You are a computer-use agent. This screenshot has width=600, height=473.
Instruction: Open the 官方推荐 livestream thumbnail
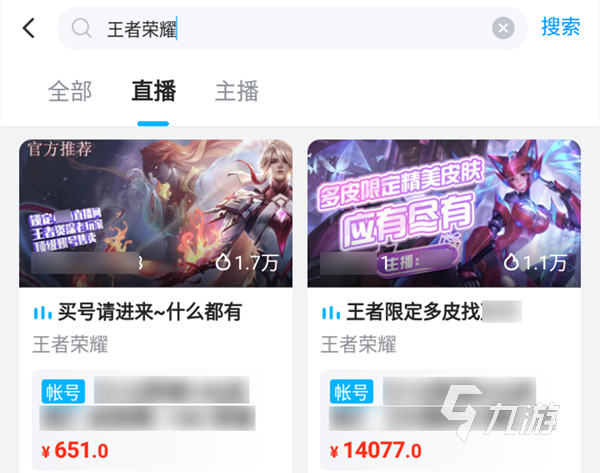(x=156, y=214)
